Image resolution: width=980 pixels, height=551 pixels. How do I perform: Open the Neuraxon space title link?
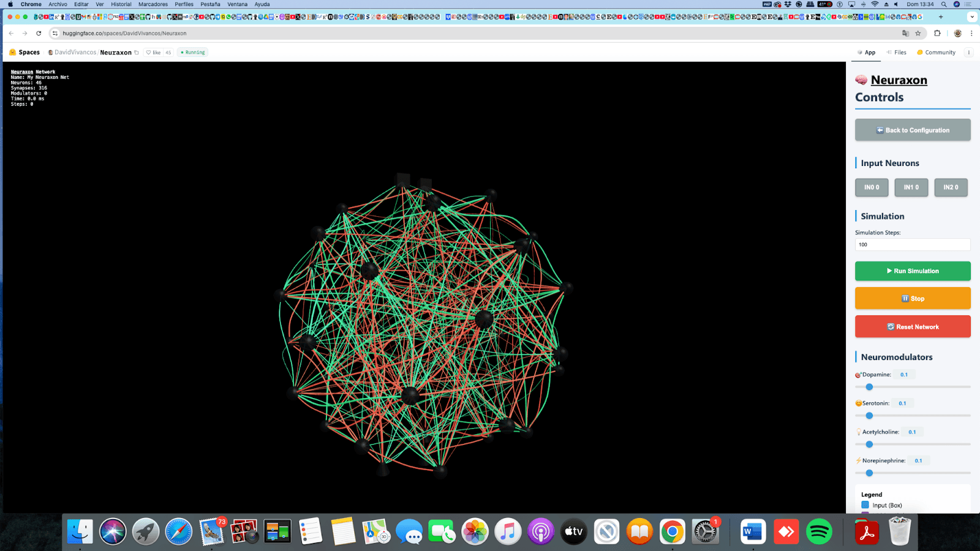click(x=116, y=53)
